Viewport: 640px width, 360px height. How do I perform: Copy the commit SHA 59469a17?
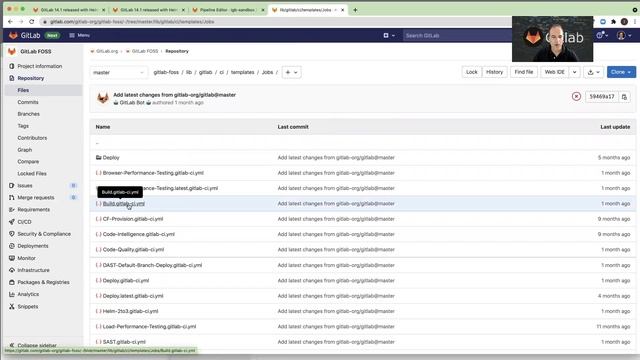[x=624, y=97]
